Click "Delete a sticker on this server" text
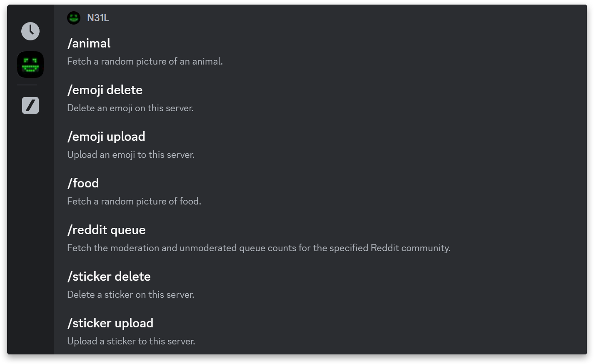The height and width of the screenshot is (364, 594). click(131, 294)
